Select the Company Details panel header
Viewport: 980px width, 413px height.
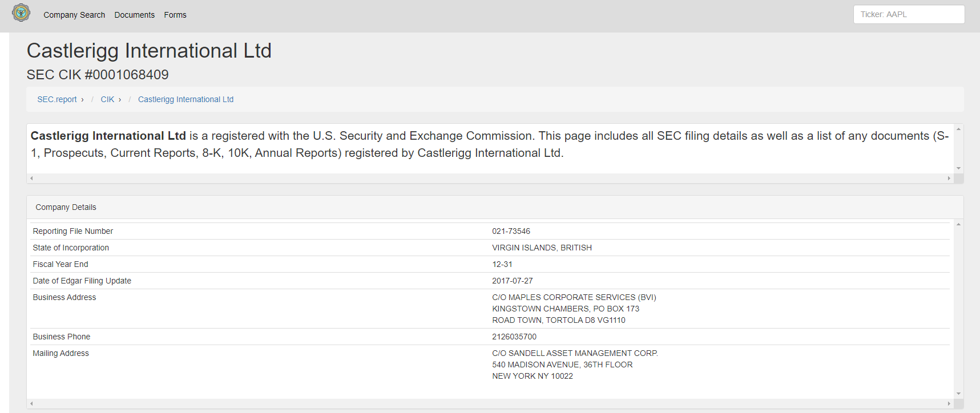tap(66, 207)
